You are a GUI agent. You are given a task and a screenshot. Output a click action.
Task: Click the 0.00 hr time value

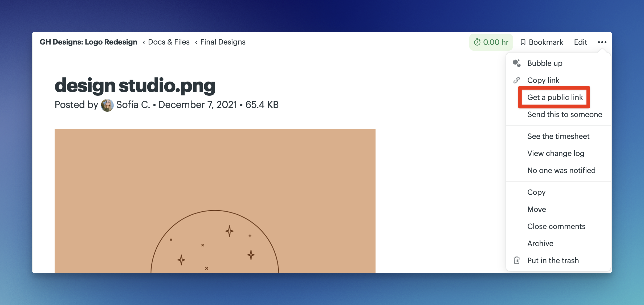tap(496, 42)
